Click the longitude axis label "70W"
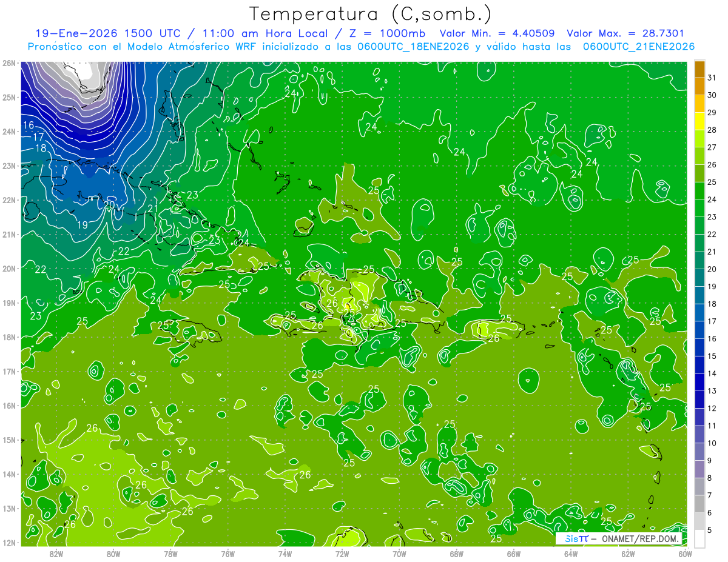The width and height of the screenshot is (728, 562). coord(399,554)
